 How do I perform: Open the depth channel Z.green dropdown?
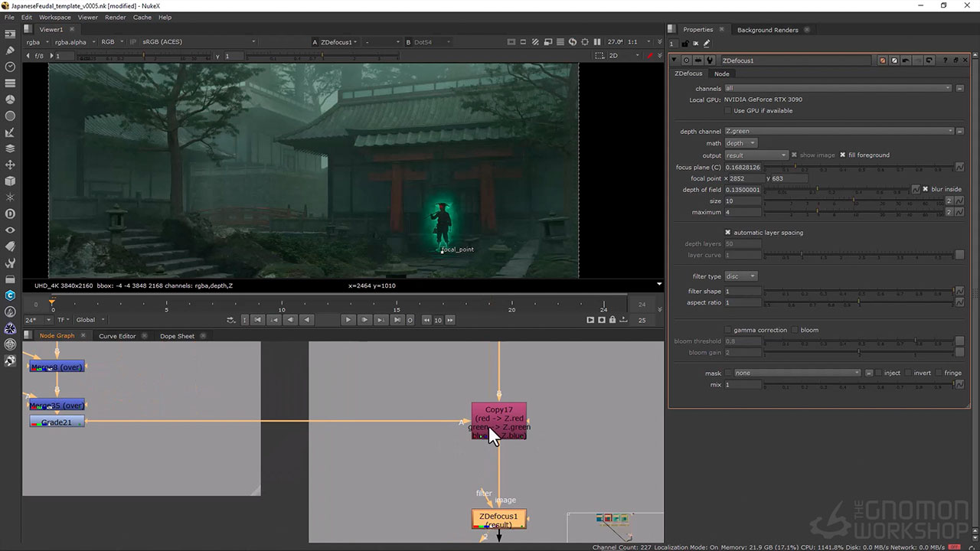click(838, 132)
